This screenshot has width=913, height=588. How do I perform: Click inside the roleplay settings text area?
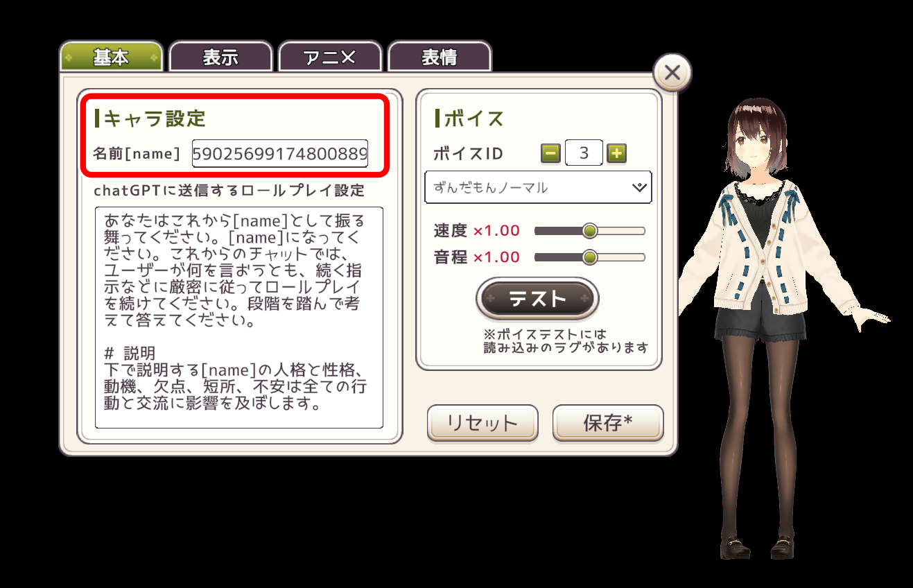click(x=239, y=318)
